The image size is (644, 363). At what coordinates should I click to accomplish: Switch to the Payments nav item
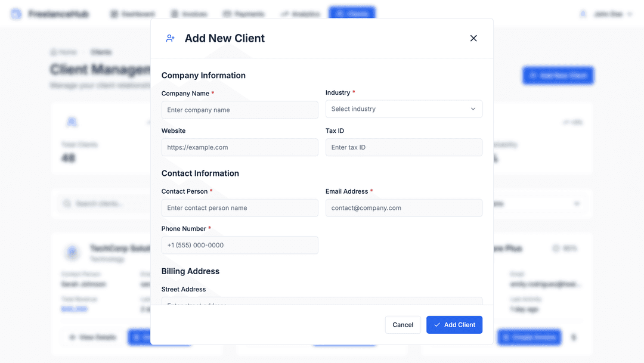click(243, 14)
